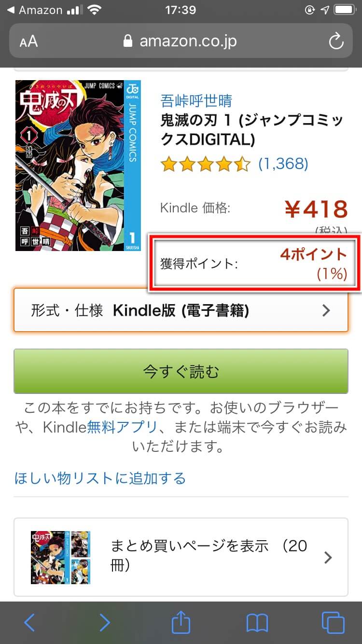Image resolution: width=362 pixels, height=644 pixels.
Task: Open ほしい物リストに追加する link
Action: (100, 478)
